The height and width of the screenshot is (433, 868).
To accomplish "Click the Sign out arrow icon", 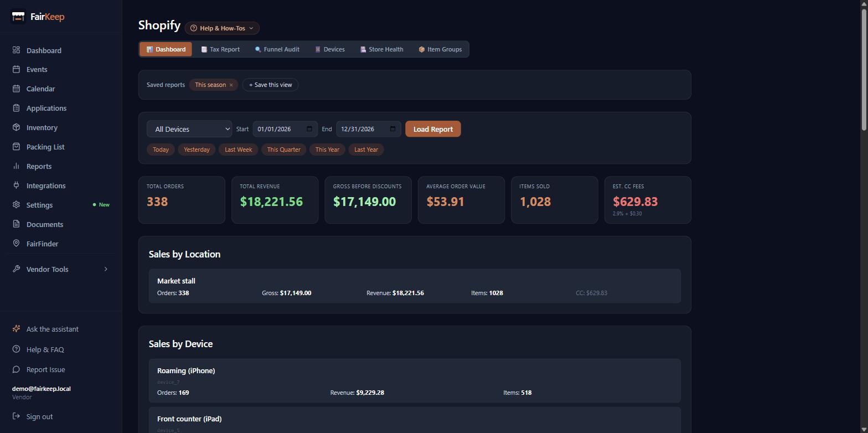I will [x=17, y=416].
